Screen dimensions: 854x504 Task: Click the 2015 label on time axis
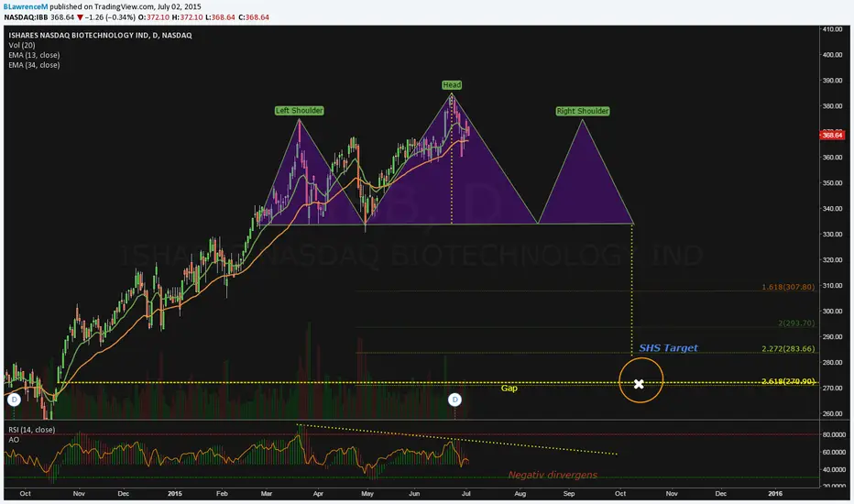click(x=175, y=494)
